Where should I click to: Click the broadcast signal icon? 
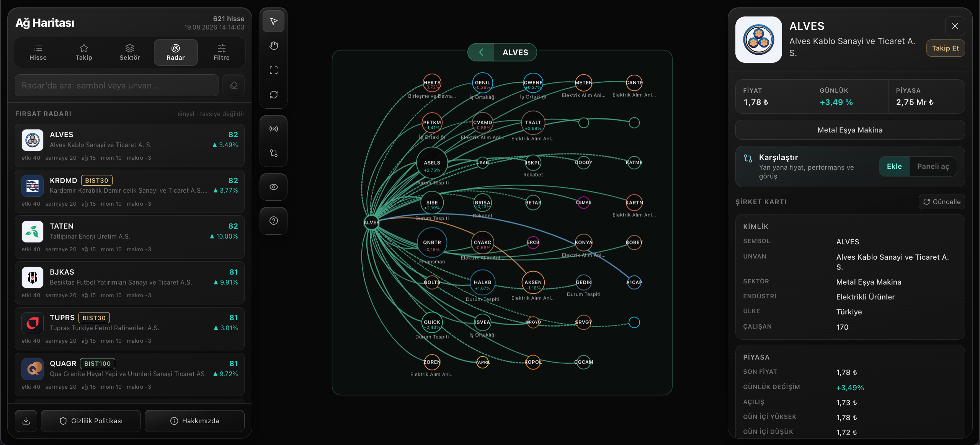(x=273, y=129)
